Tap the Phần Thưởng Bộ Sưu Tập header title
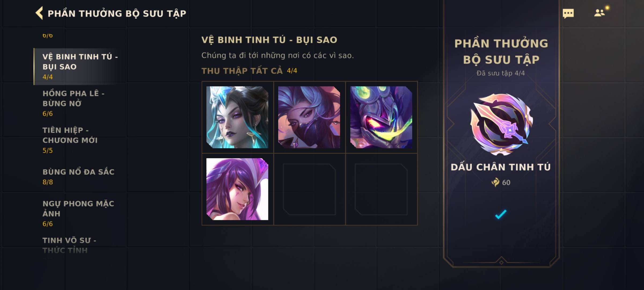This screenshot has width=644, height=290. [x=117, y=13]
